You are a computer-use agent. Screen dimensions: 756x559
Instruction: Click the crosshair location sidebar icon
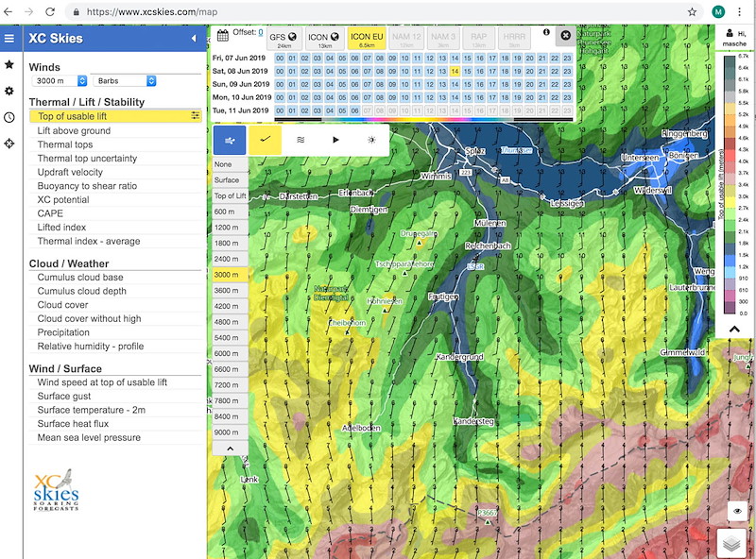(9, 144)
